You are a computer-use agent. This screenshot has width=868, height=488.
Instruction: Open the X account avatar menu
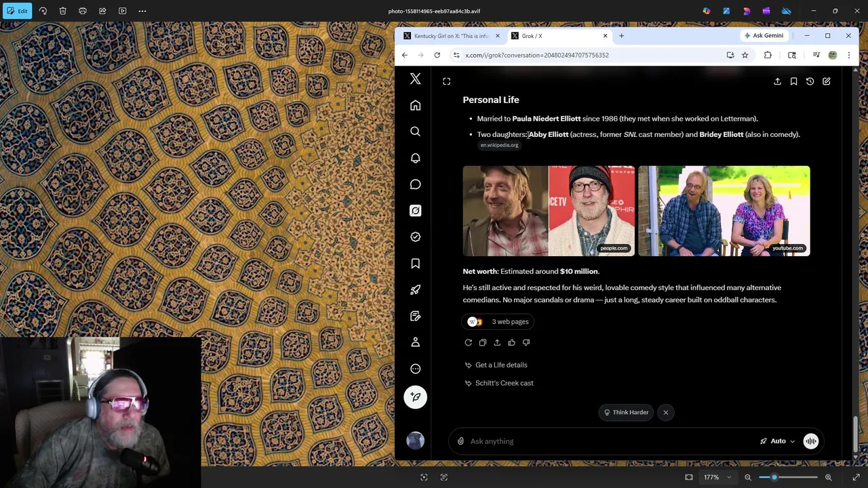[x=416, y=441]
